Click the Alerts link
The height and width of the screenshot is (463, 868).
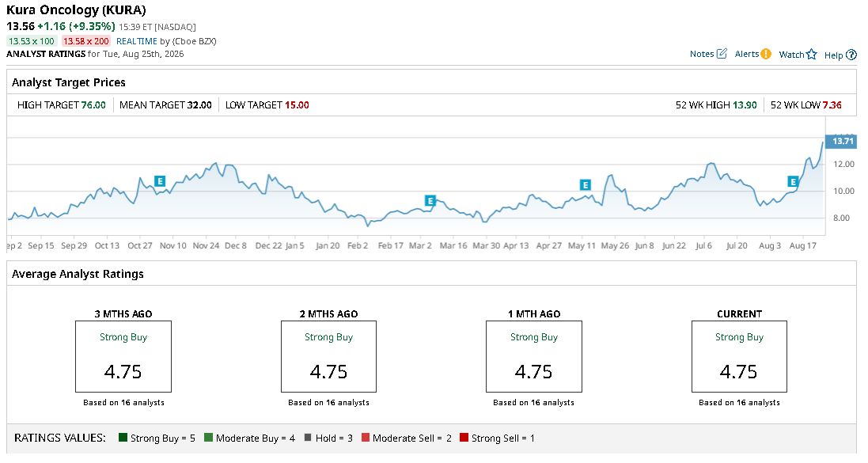747,54
